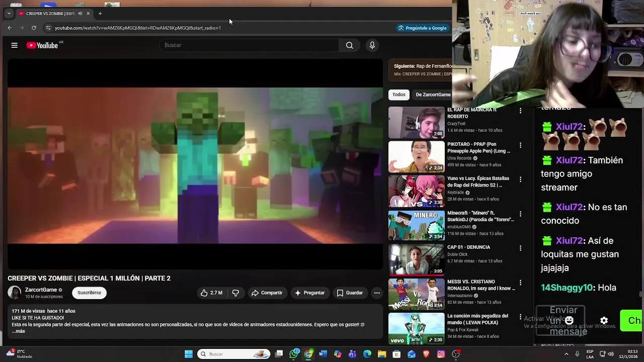
Task: Open chat settings gear
Action: pos(604,320)
